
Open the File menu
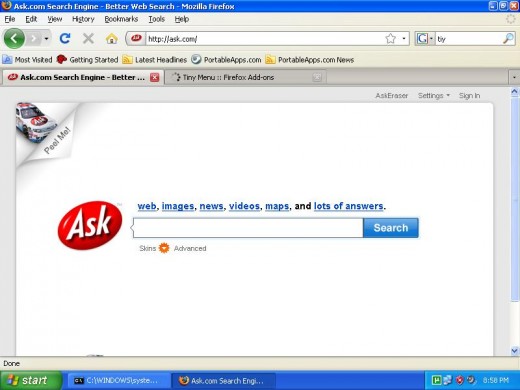tap(10, 19)
